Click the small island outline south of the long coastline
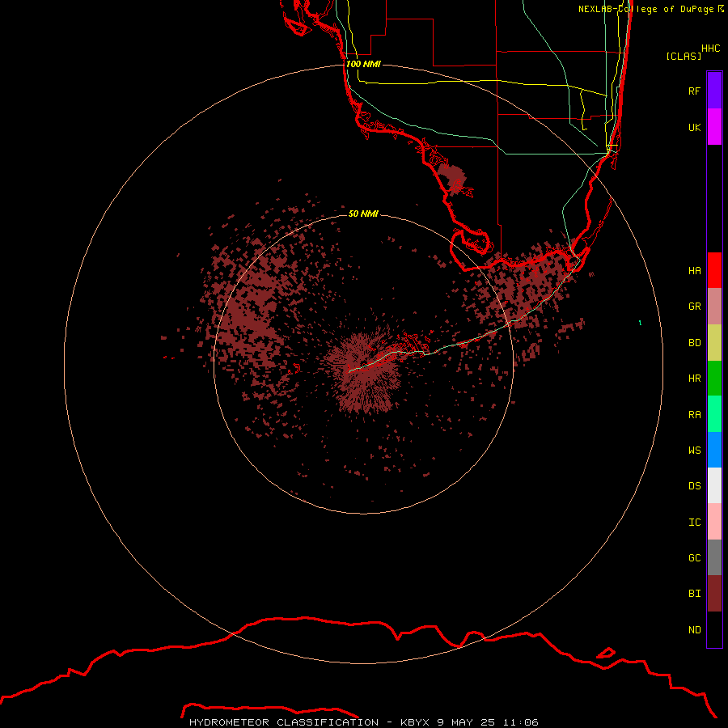Screen dimensions: 728x728 [x=605, y=653]
